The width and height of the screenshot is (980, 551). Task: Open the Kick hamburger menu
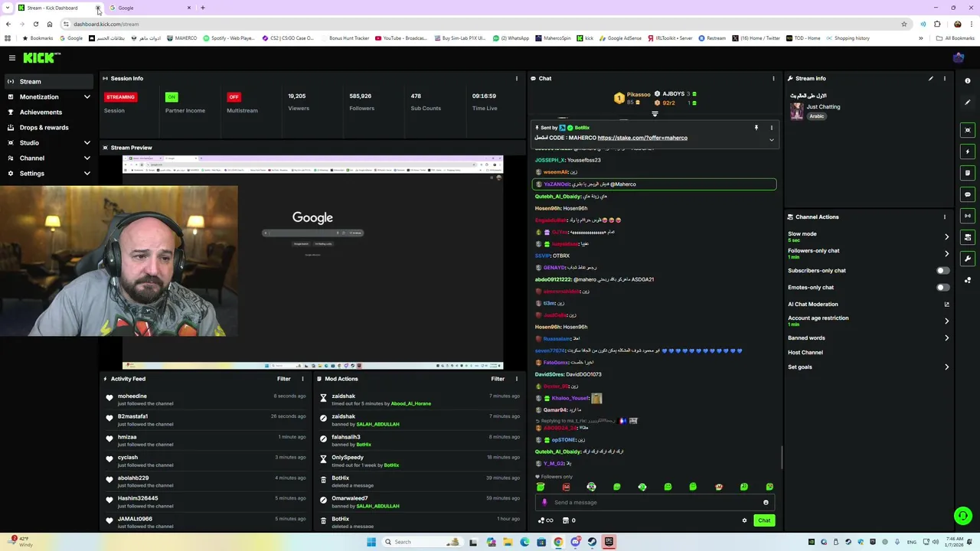click(12, 57)
